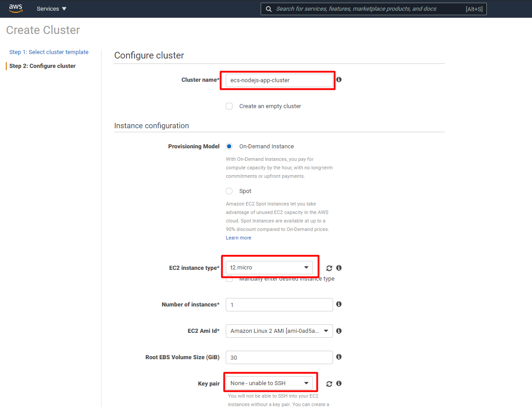Screen dimensions: 532x407
Task: Select the Spot provisioning model
Action: (229, 191)
